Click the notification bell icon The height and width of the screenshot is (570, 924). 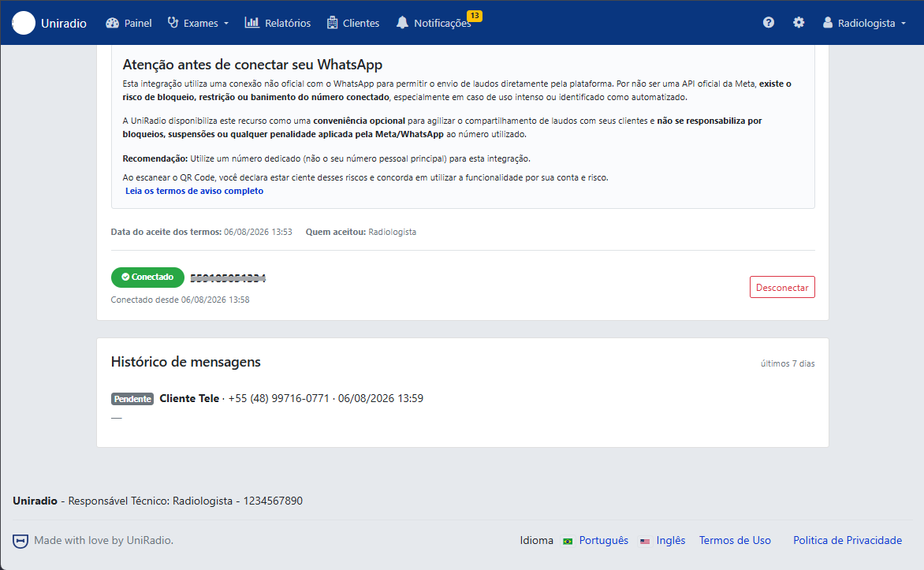coord(402,22)
